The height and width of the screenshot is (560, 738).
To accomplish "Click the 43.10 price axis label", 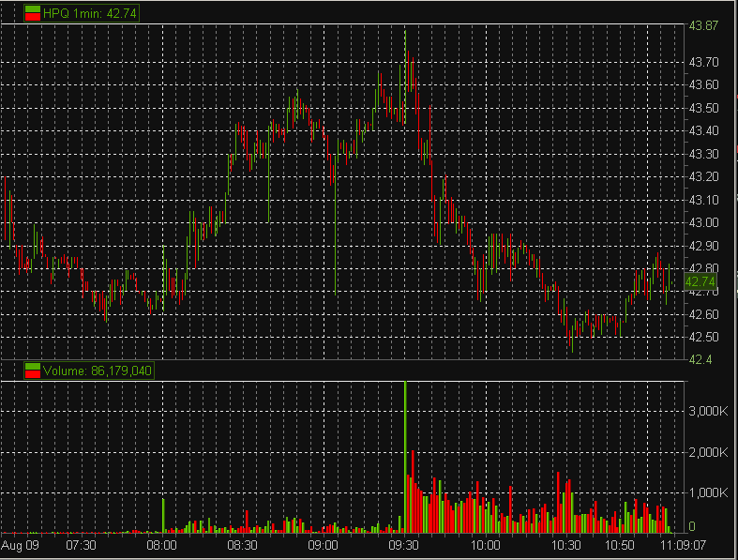I will [x=703, y=200].
